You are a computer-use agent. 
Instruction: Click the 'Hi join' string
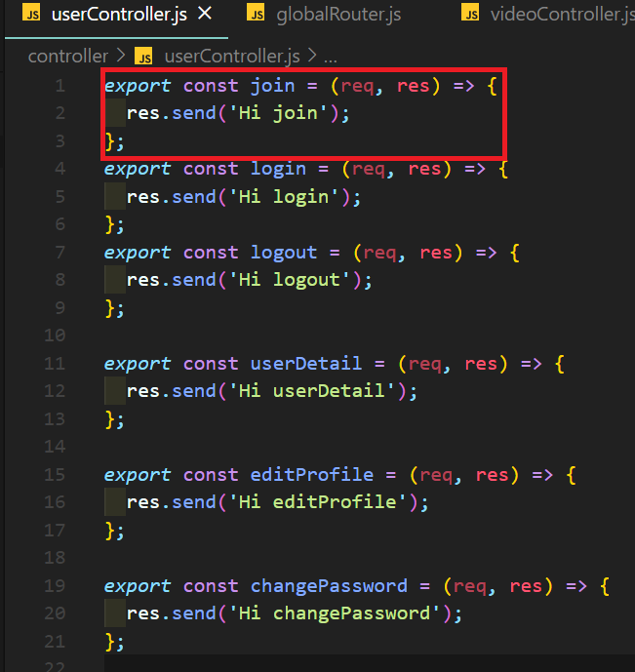click(x=279, y=113)
